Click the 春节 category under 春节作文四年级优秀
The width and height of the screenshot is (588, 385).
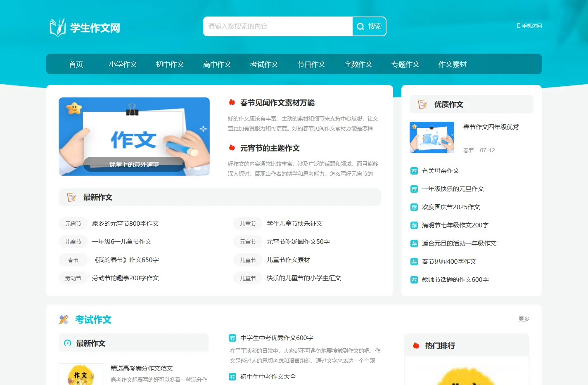pos(469,150)
